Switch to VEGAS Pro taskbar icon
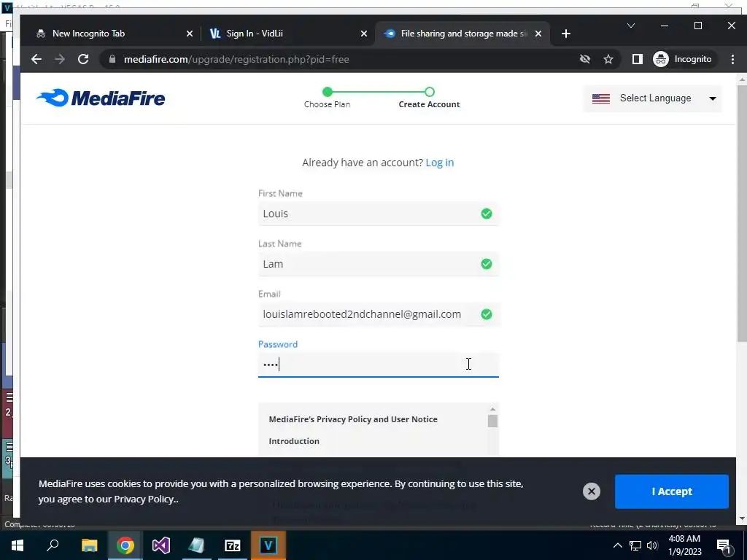The width and height of the screenshot is (747, 560). (x=268, y=545)
